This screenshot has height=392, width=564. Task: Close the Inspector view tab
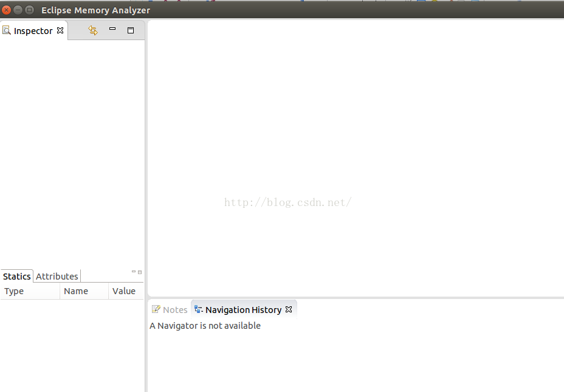pyautogui.click(x=60, y=30)
